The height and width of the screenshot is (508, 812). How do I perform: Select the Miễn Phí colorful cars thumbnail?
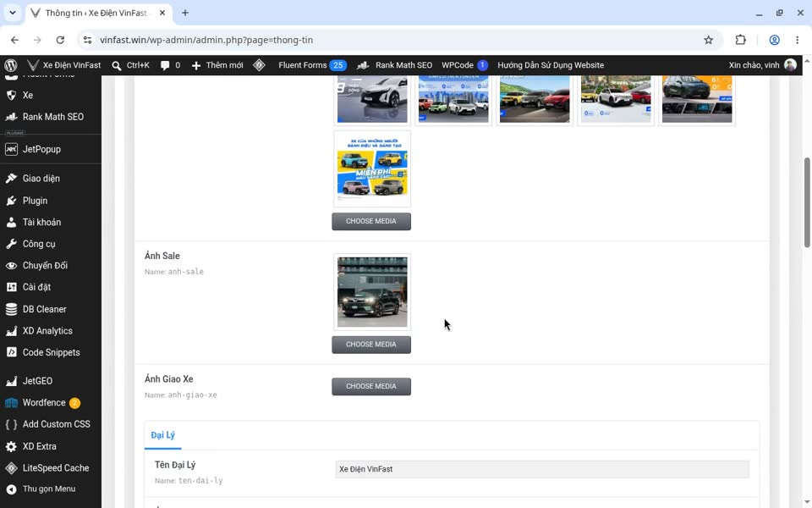coord(372,168)
